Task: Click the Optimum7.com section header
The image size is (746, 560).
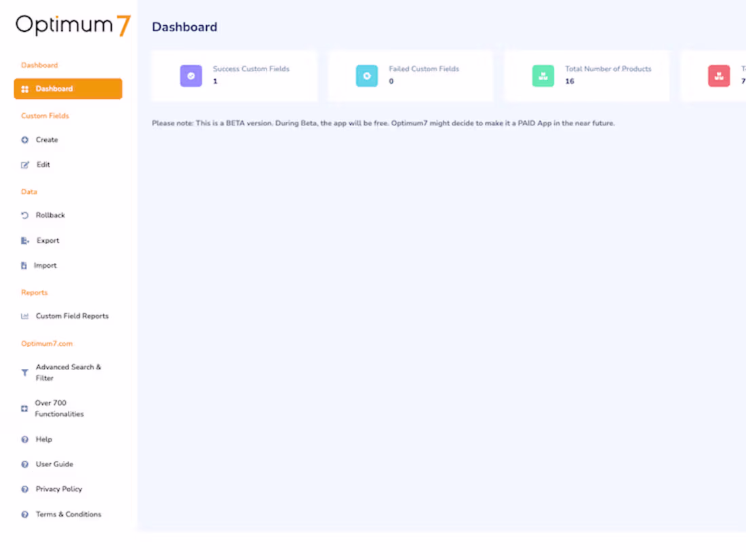Action: [x=47, y=344]
